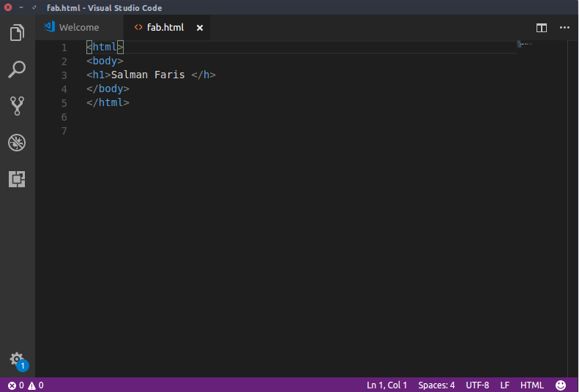Click line number 2 in gutter
The height and width of the screenshot is (392, 579).
click(64, 61)
